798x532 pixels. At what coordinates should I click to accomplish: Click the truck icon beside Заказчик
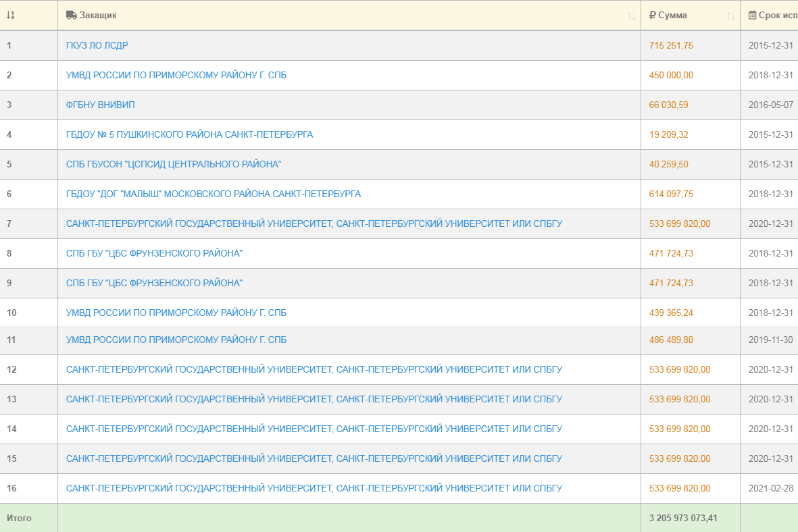tap(71, 16)
